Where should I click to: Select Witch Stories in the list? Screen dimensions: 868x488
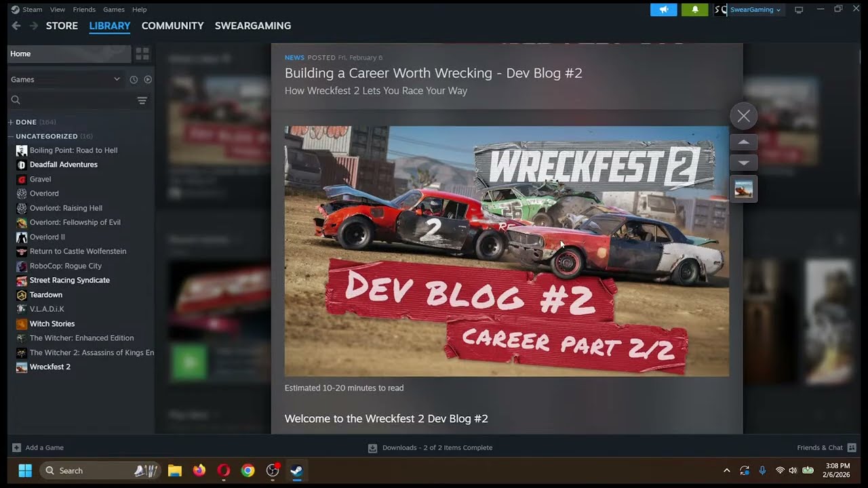(x=52, y=324)
